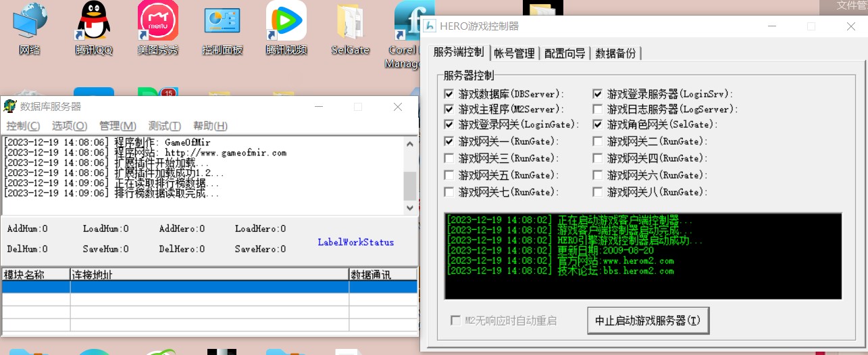Viewport: 868px width, 355px height.
Task: Click the log scrollbar up arrow
Action: tap(410, 143)
